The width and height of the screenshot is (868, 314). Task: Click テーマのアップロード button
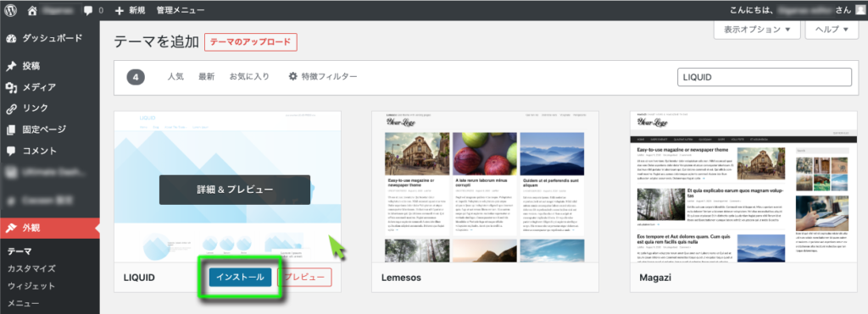[251, 42]
